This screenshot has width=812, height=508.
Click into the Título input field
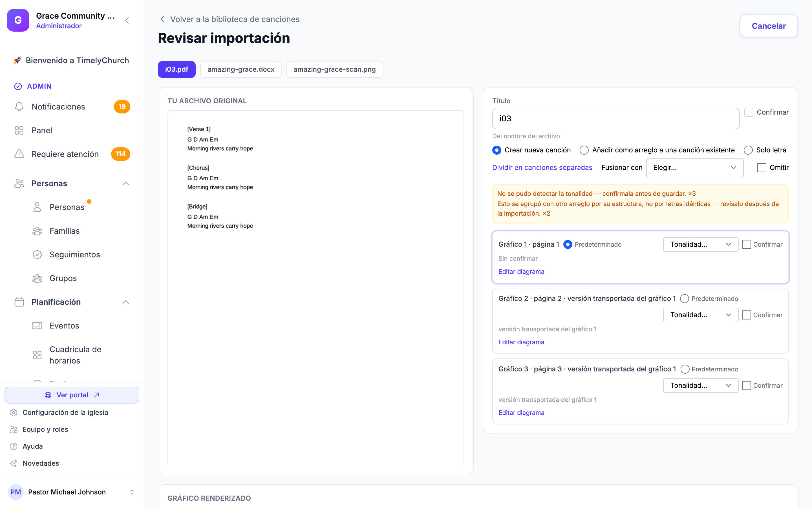pos(616,119)
